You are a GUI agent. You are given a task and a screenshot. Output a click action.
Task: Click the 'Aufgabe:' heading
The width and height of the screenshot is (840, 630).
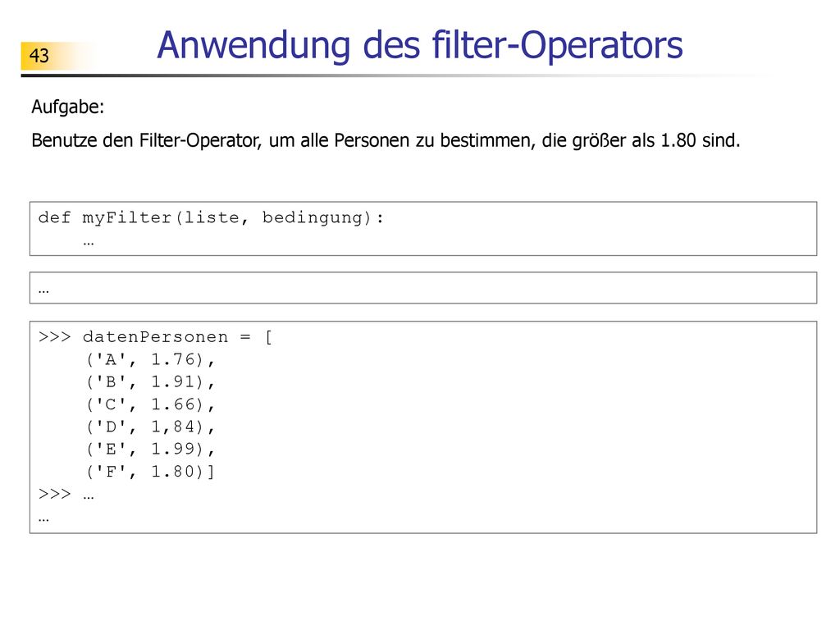coord(68,107)
